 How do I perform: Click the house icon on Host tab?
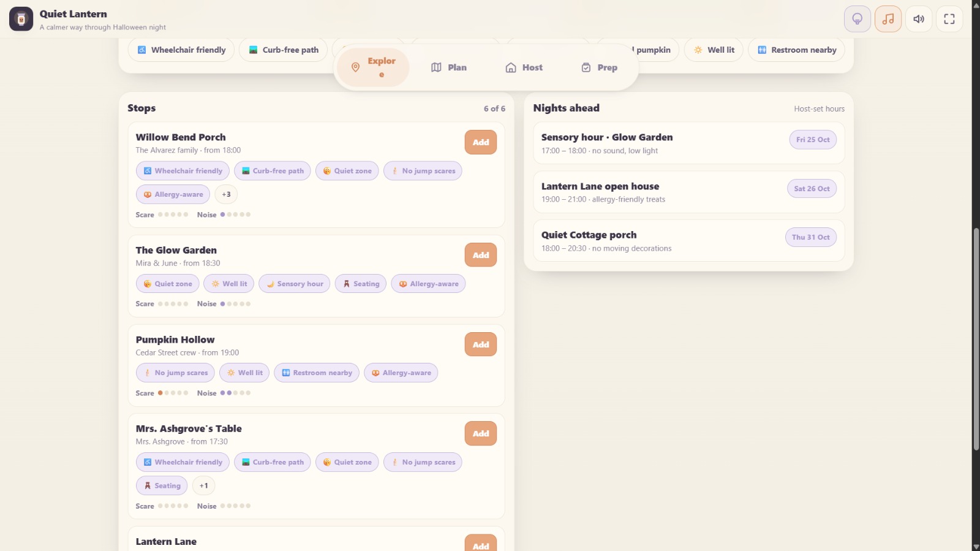tap(511, 67)
